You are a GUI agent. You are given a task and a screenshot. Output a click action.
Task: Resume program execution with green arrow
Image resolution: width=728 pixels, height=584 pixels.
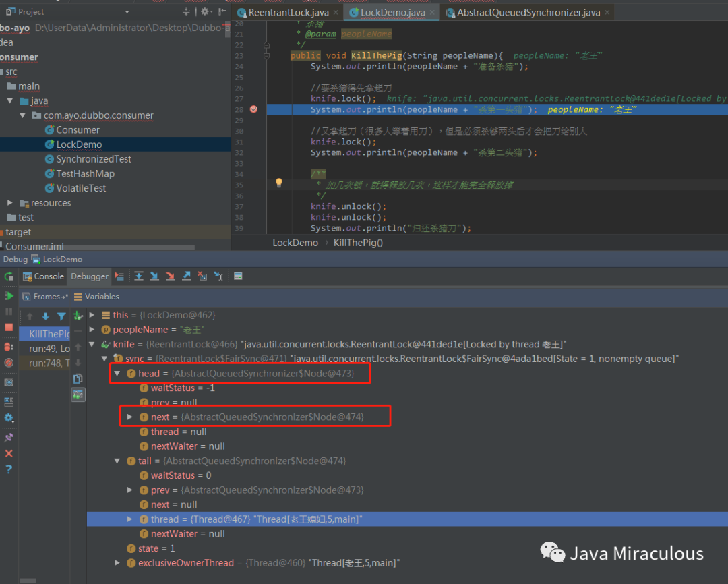[x=9, y=296]
